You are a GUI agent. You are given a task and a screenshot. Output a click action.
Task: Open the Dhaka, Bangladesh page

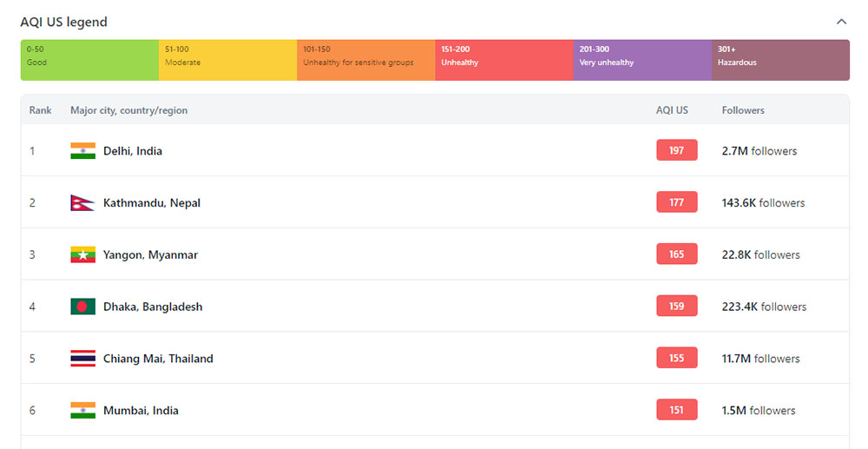coord(152,307)
